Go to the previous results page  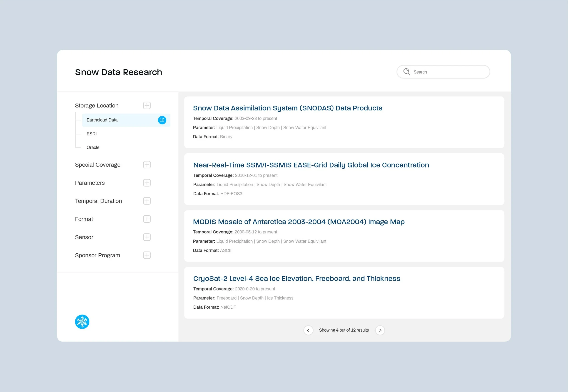[308, 330]
